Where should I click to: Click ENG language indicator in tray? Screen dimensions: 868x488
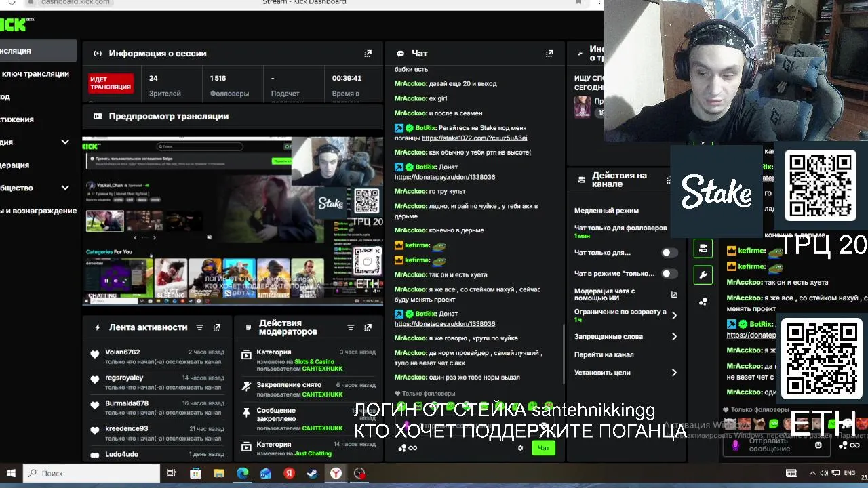point(848,473)
